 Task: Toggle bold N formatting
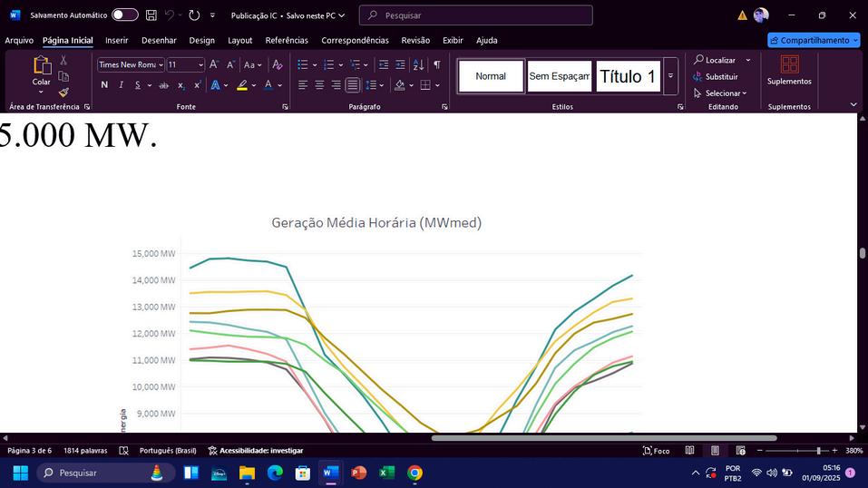[x=104, y=84]
